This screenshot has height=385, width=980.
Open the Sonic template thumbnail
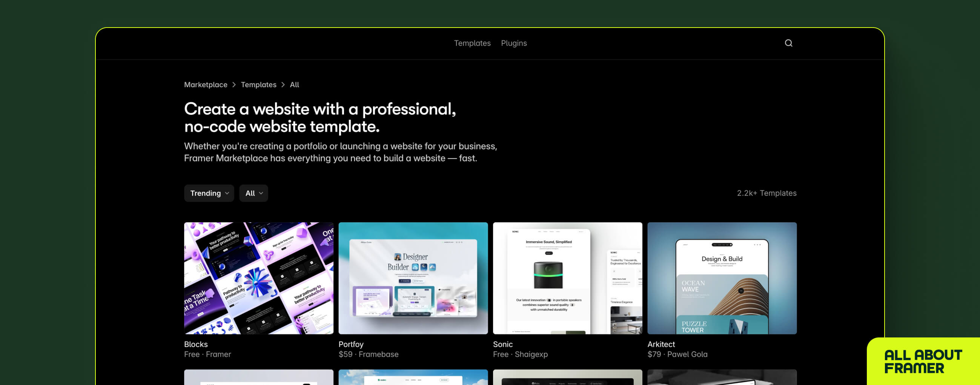point(568,279)
